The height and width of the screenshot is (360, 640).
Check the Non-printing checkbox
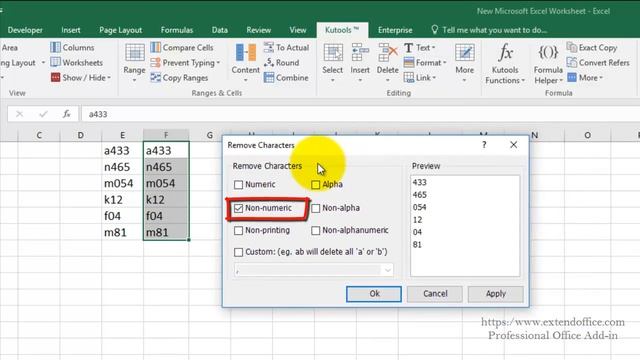click(x=238, y=231)
